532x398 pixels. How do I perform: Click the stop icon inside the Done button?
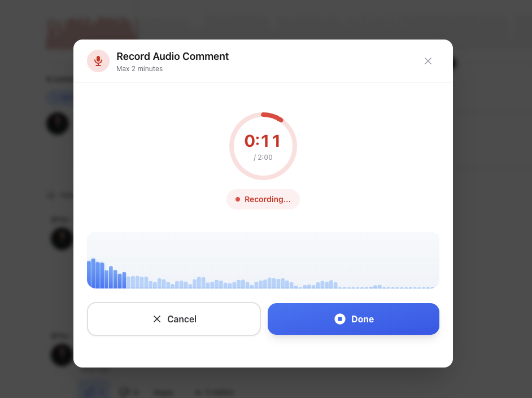tap(339, 319)
